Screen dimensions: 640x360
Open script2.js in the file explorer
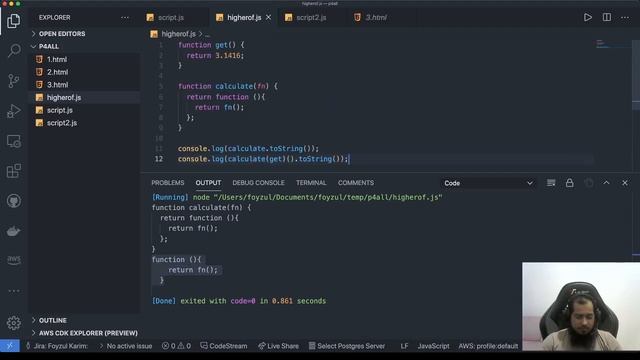click(84, 123)
